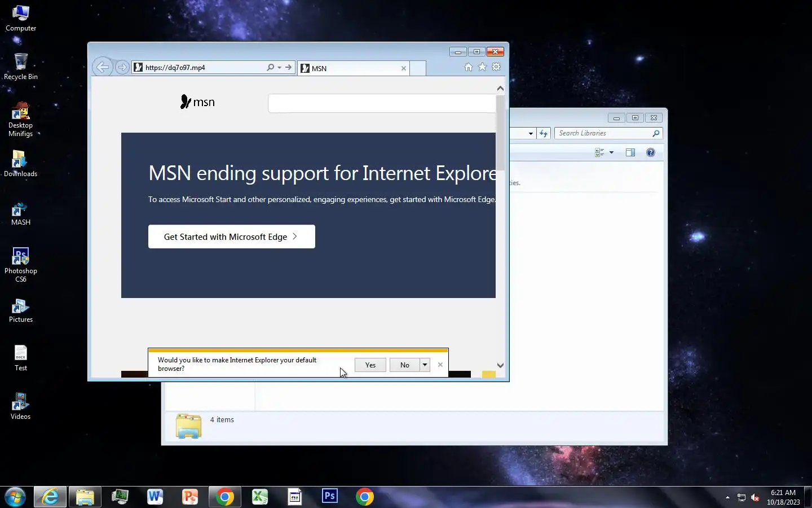Click the Show desktop strip
This screenshot has height=508, width=812.
click(808, 497)
